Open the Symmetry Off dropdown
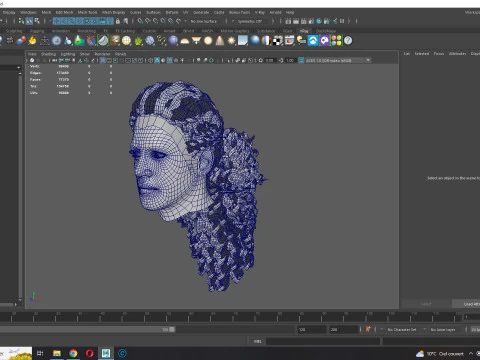The image size is (480, 360). point(251,21)
